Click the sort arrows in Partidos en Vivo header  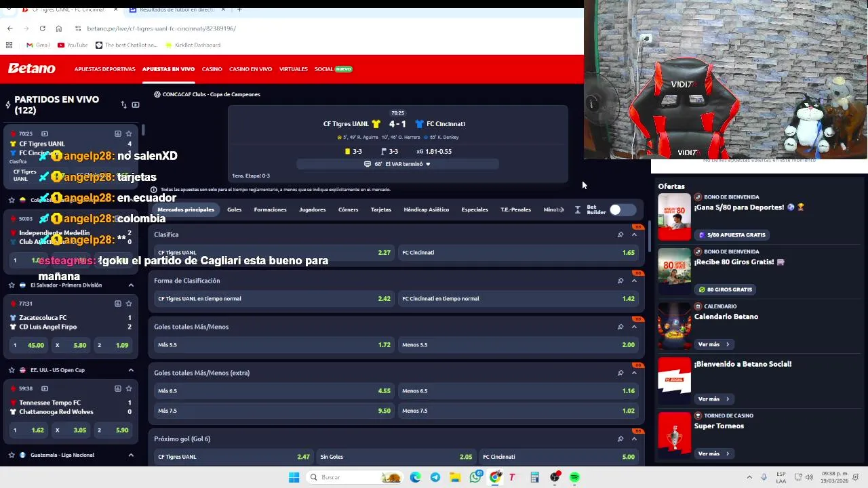[x=123, y=104]
